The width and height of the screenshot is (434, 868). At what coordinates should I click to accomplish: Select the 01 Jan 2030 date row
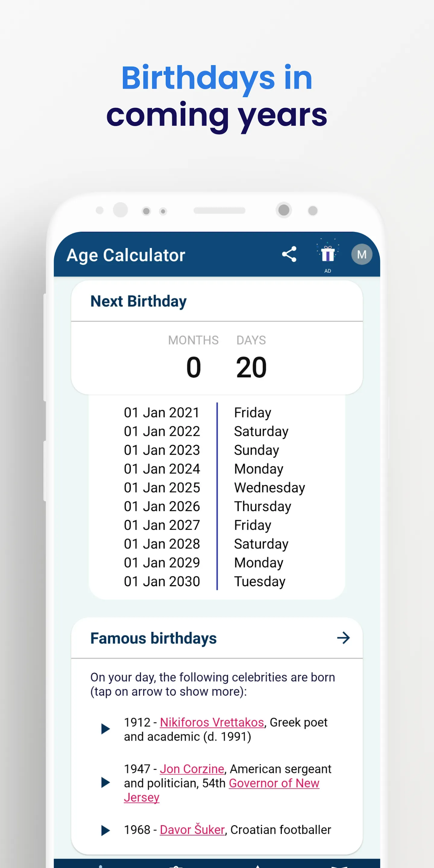coord(162,581)
